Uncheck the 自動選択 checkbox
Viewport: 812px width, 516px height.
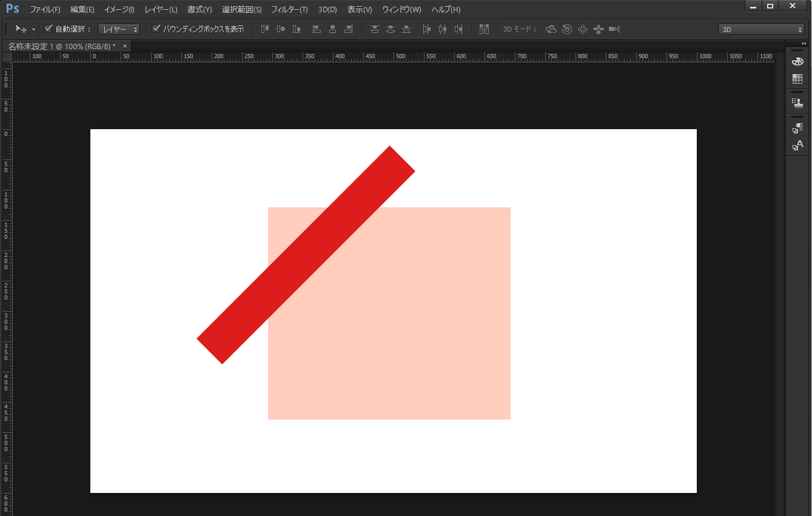tap(49, 29)
